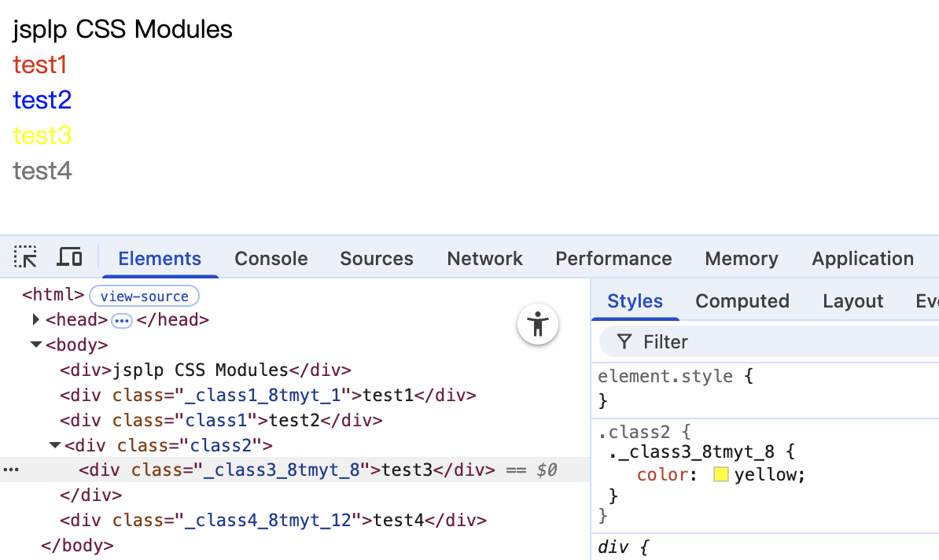
Task: Open the Network panel tab
Action: (x=484, y=259)
